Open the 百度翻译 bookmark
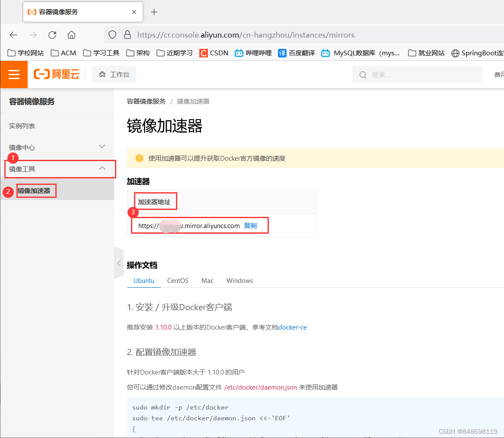 click(x=296, y=53)
